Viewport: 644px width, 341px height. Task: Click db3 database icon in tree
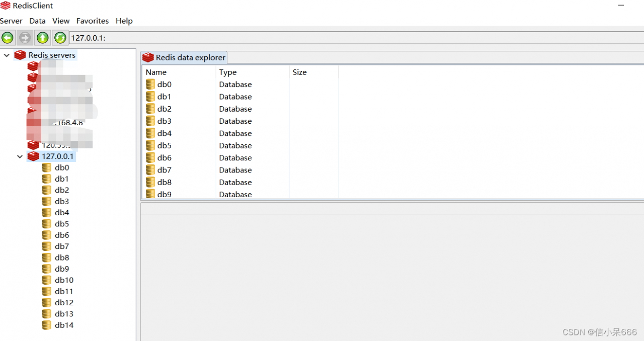47,202
